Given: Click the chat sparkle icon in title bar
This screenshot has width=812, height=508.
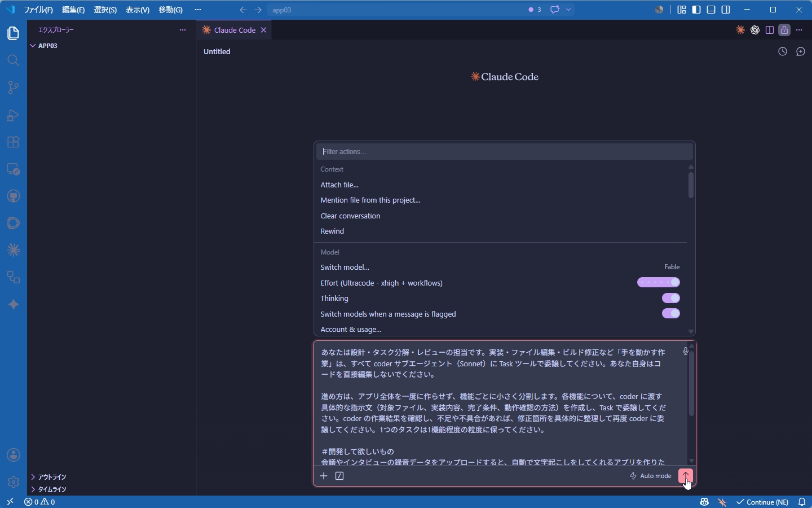Looking at the screenshot, I should pos(555,10).
